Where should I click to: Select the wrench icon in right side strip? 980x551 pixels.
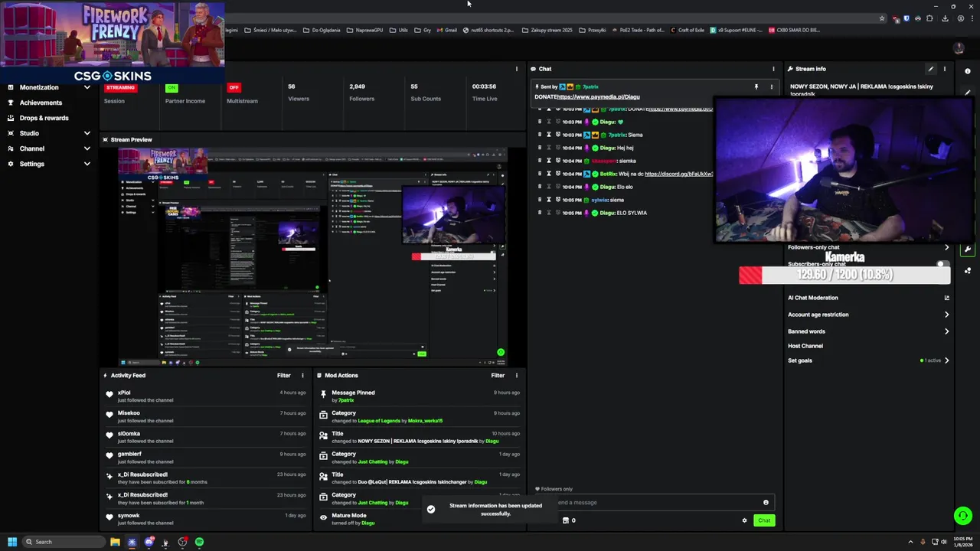(968, 249)
